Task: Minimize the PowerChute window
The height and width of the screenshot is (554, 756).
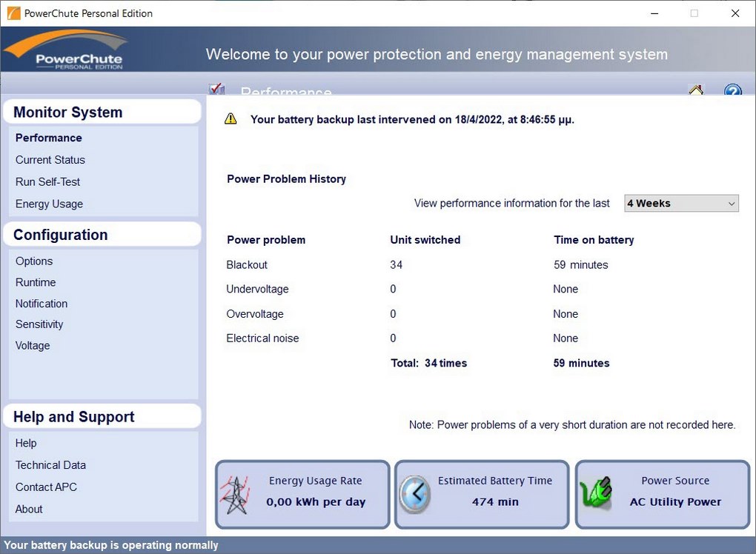Action: click(654, 13)
